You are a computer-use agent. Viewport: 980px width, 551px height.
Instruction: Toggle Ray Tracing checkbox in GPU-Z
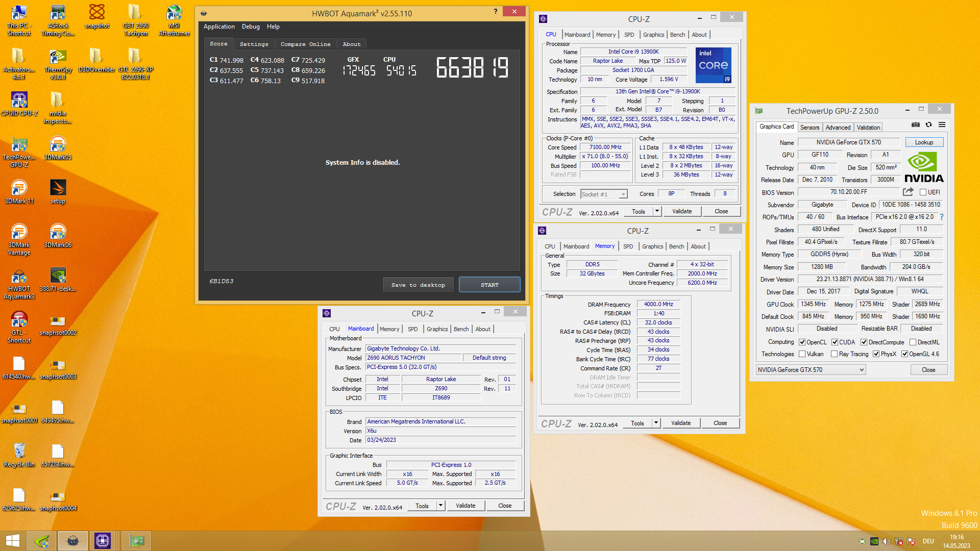point(834,354)
